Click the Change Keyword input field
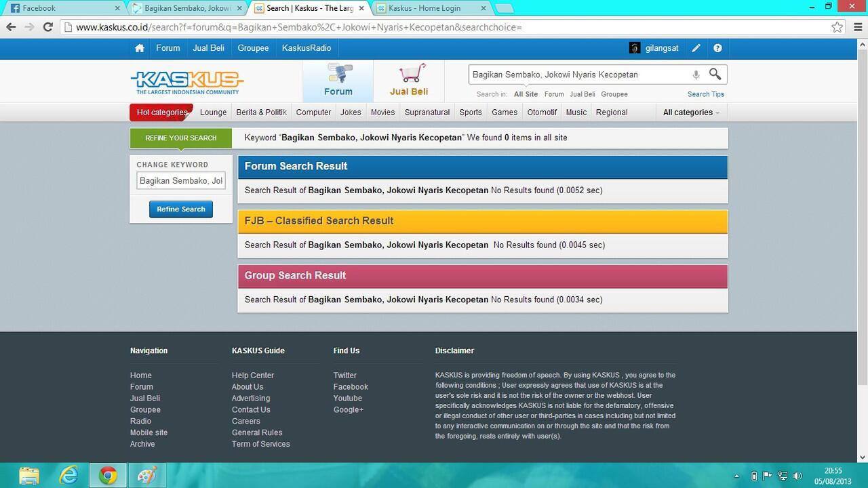Image resolution: width=868 pixels, height=488 pixels. (x=181, y=181)
